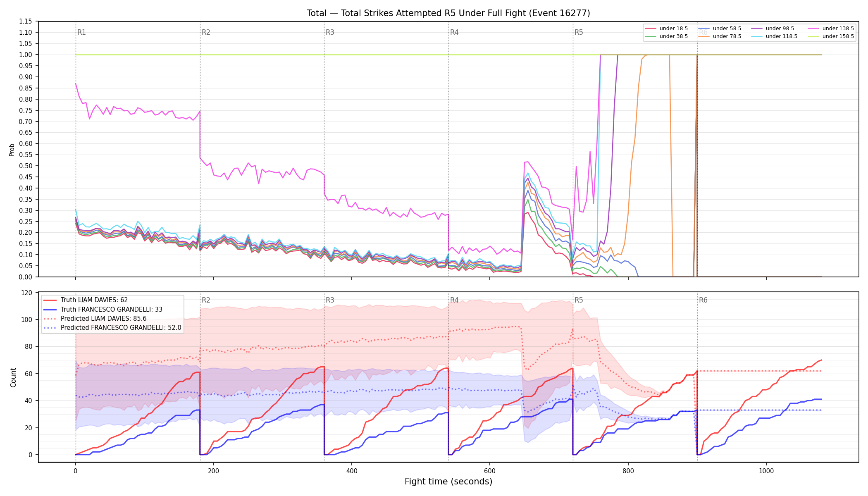The width and height of the screenshot is (868, 496).
Task: Click the R1 round marker in probability chart
Action: (x=81, y=32)
